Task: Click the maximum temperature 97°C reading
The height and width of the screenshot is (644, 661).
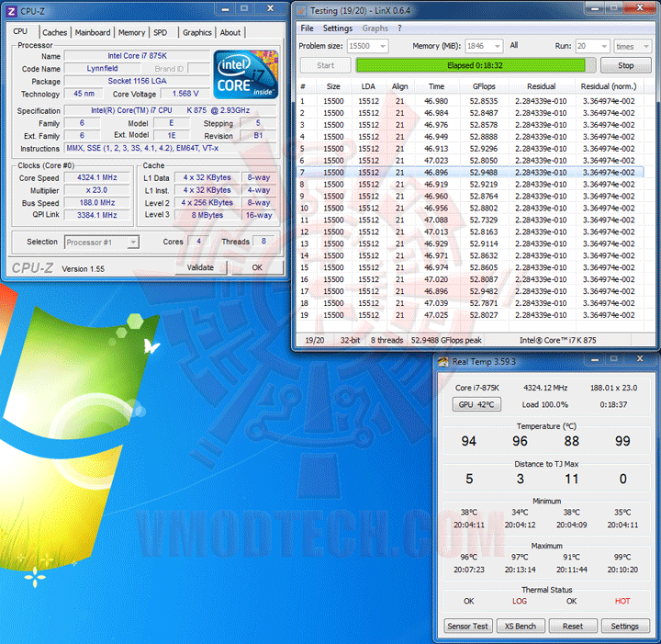Action: point(520,557)
